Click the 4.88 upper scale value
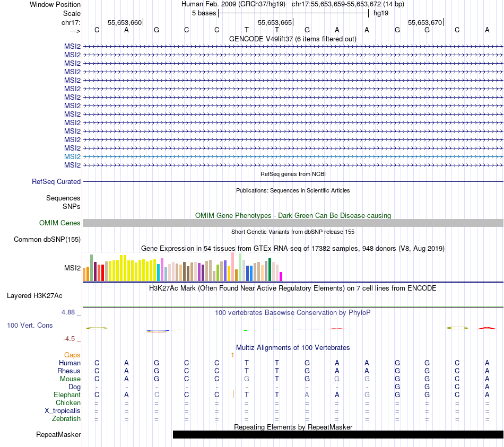Image resolution: width=504 pixels, height=447 pixels. point(68,312)
